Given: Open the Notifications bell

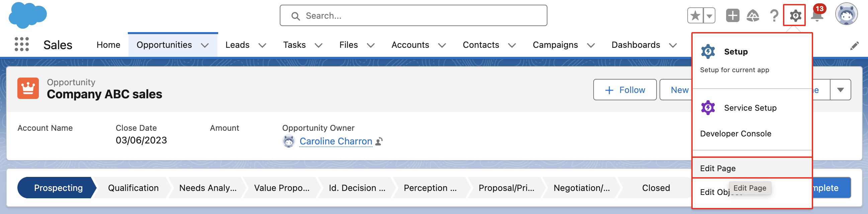Looking at the screenshot, I should coord(817,15).
